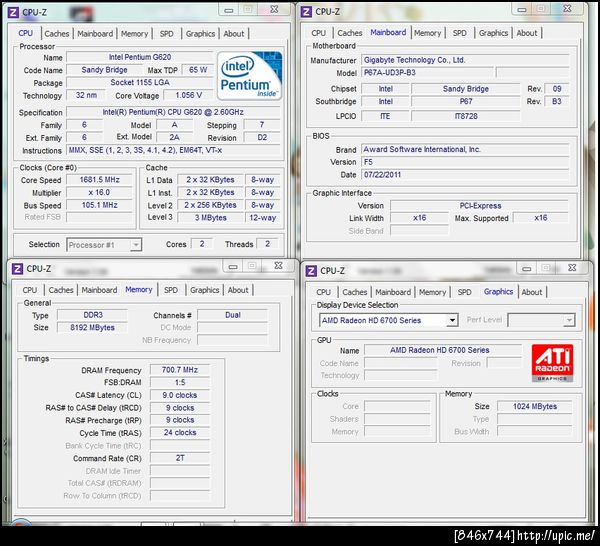Click the Command Rate 2T value
Viewport: 600px width, 546px height.
pyautogui.click(x=180, y=458)
